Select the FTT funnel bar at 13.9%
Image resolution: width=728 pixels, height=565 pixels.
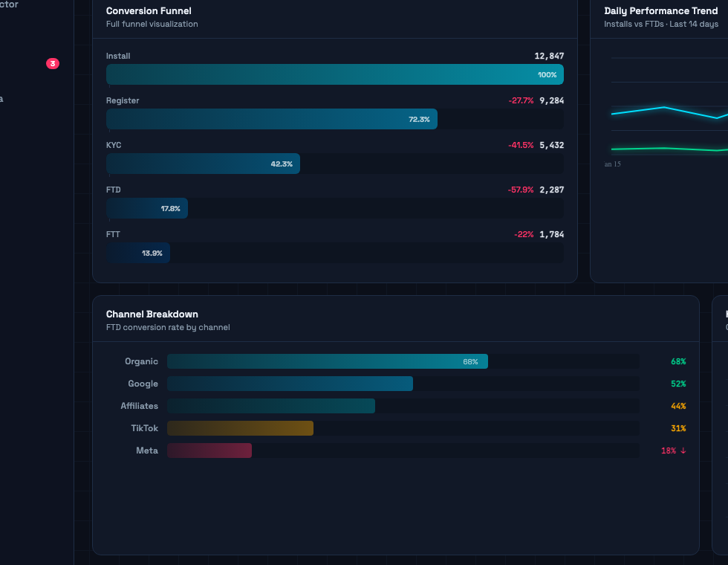[138, 253]
